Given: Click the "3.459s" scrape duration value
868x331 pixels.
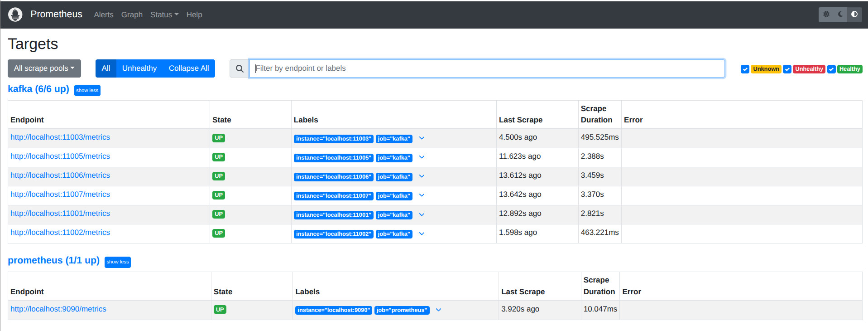Looking at the screenshot, I should point(592,175).
